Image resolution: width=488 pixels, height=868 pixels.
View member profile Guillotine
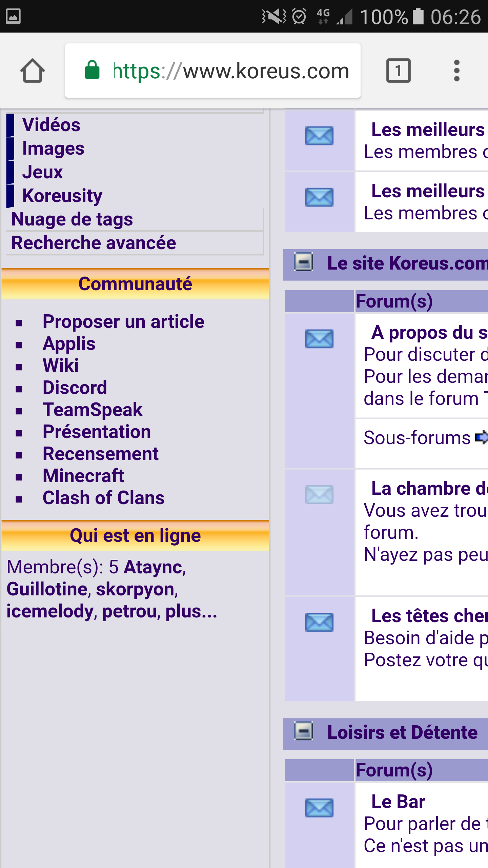47,589
